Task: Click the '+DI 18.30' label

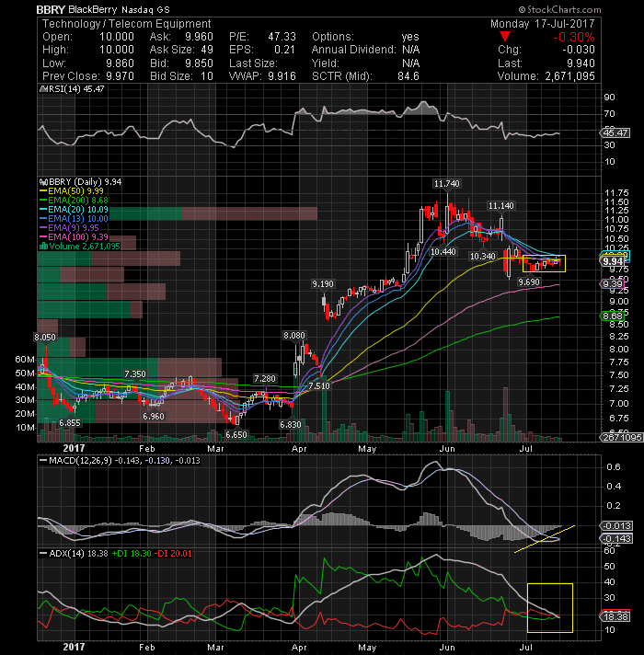Action: click(132, 554)
